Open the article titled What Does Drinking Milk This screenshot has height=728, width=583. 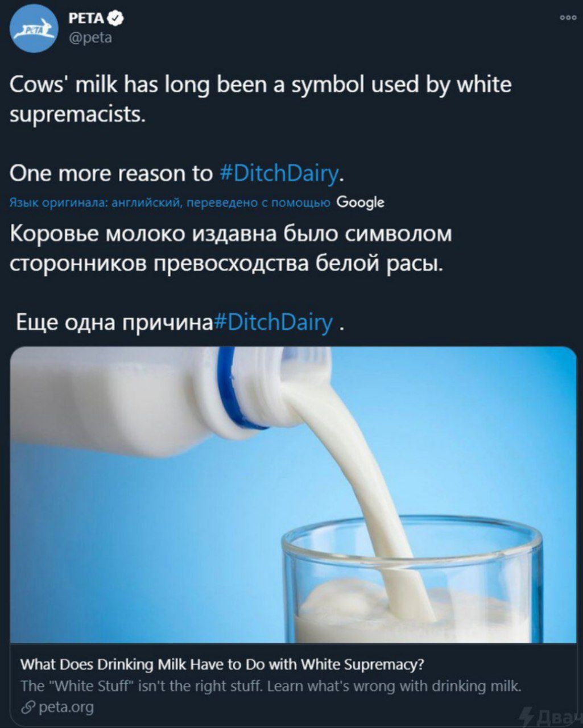222,664
